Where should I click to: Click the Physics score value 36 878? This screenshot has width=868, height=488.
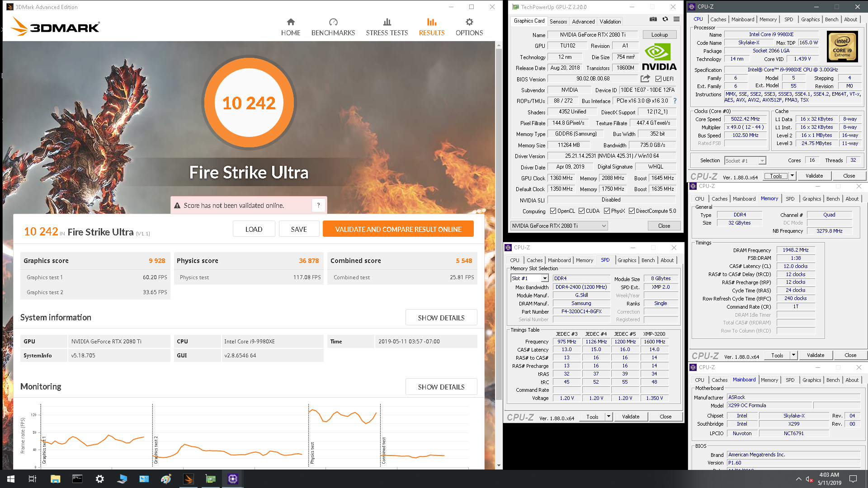point(309,261)
